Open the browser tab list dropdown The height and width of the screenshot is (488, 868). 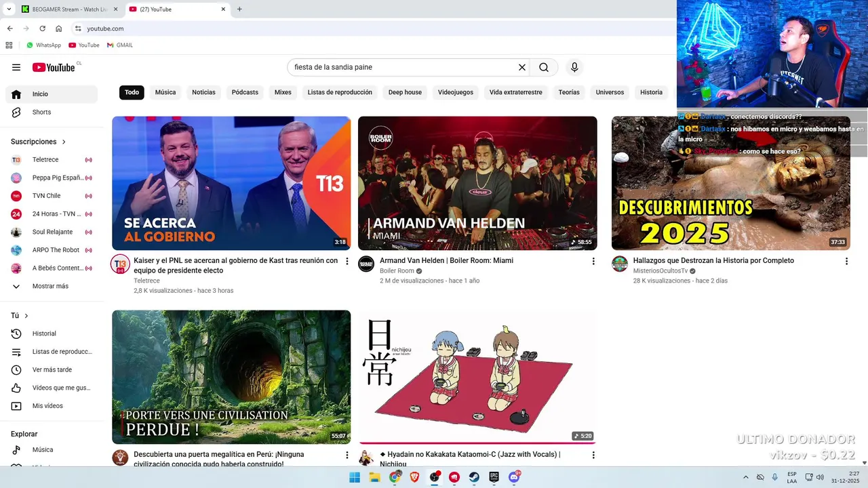9,9
